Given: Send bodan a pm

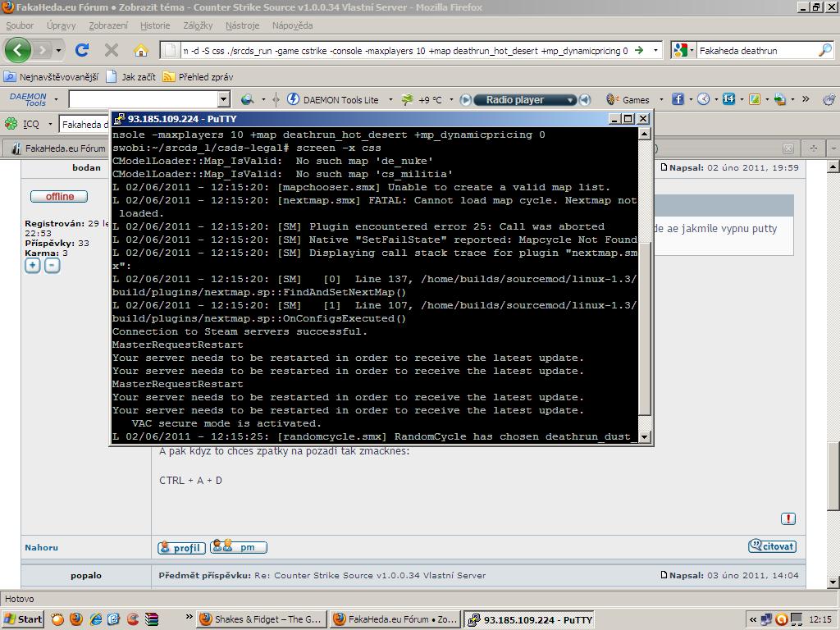Looking at the screenshot, I should click(239, 547).
